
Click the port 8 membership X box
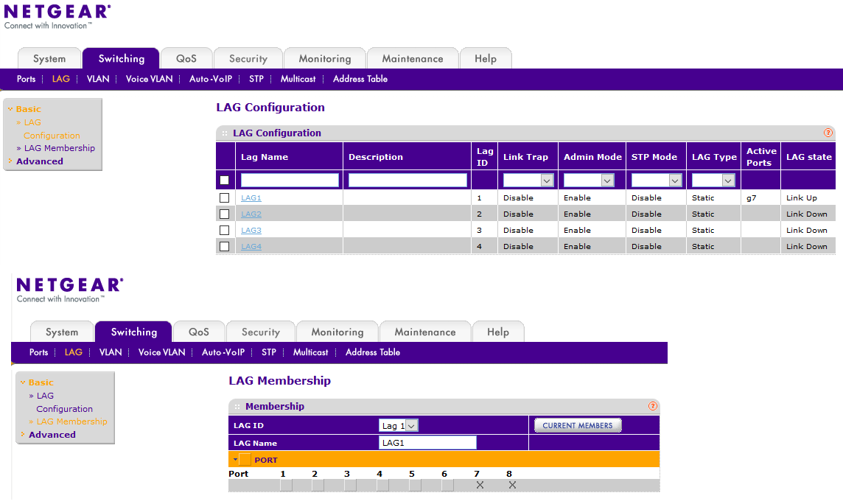512,485
